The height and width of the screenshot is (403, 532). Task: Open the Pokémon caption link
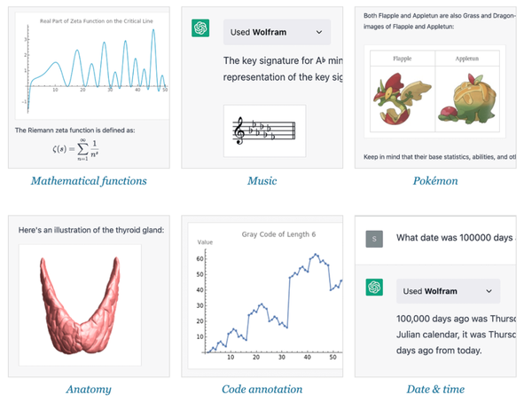pos(434,181)
